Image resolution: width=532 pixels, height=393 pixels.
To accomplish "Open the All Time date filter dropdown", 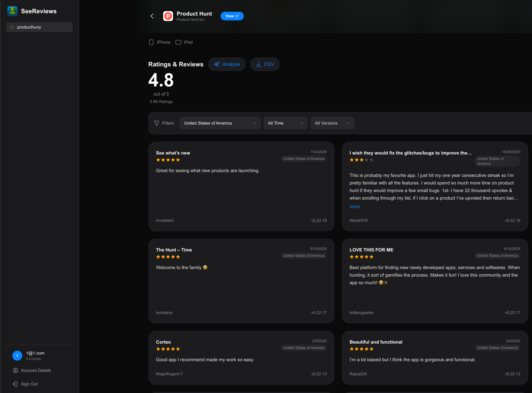I will 285,123.
